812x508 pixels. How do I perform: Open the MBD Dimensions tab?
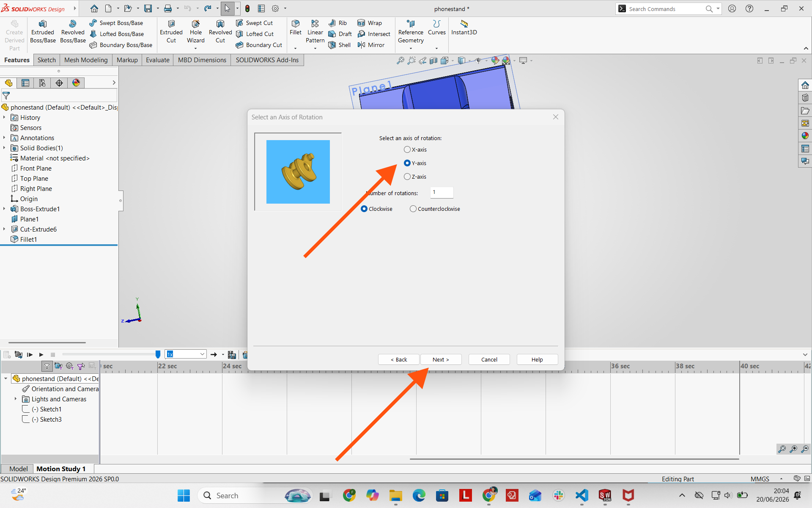pos(202,60)
